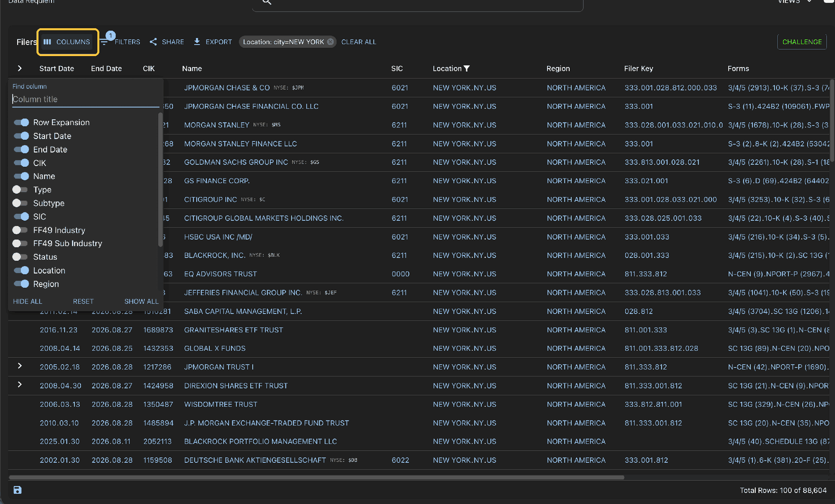The width and height of the screenshot is (835, 504).
Task: Enable the FF49 Industry column switch
Action: [x=20, y=230]
